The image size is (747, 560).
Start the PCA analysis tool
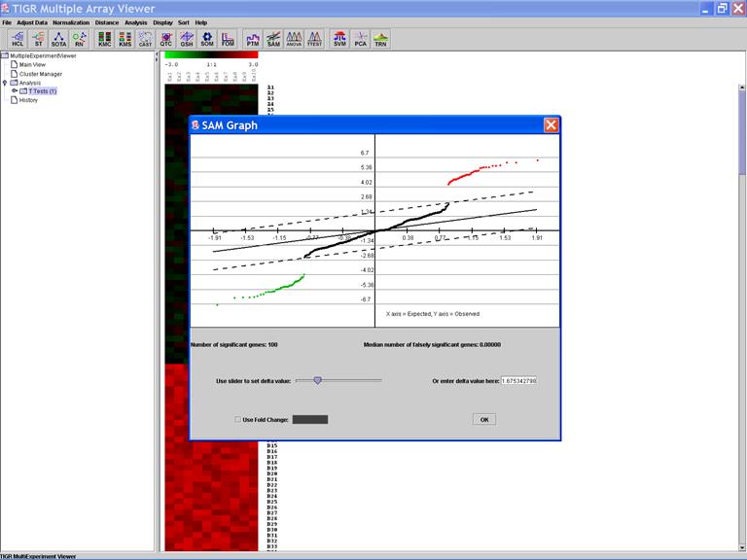[x=360, y=40]
